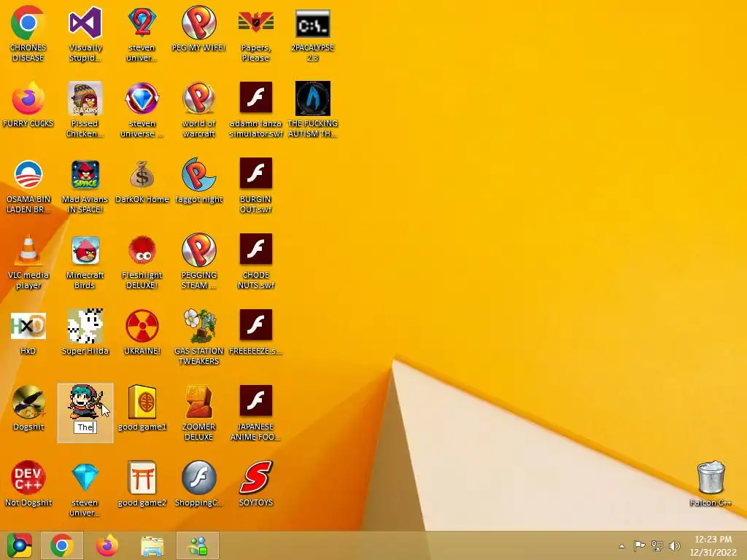Switch to Chrome on the taskbar
The width and height of the screenshot is (747, 560).
62,545
